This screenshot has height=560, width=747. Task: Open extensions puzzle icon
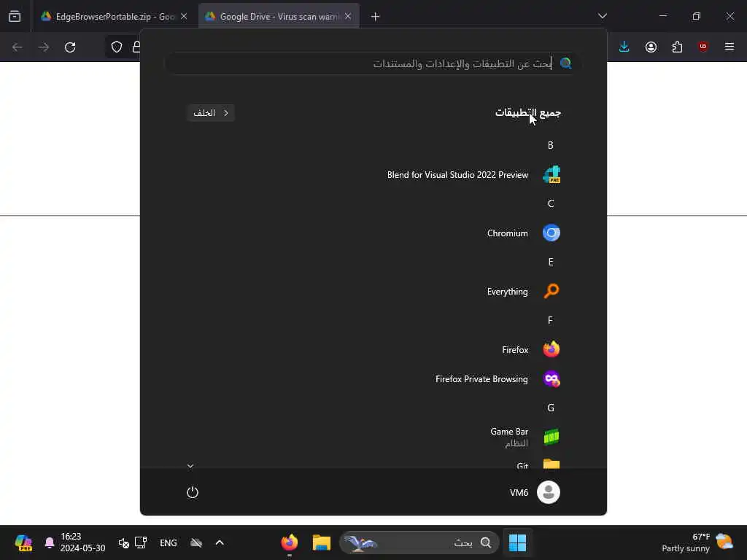click(677, 47)
